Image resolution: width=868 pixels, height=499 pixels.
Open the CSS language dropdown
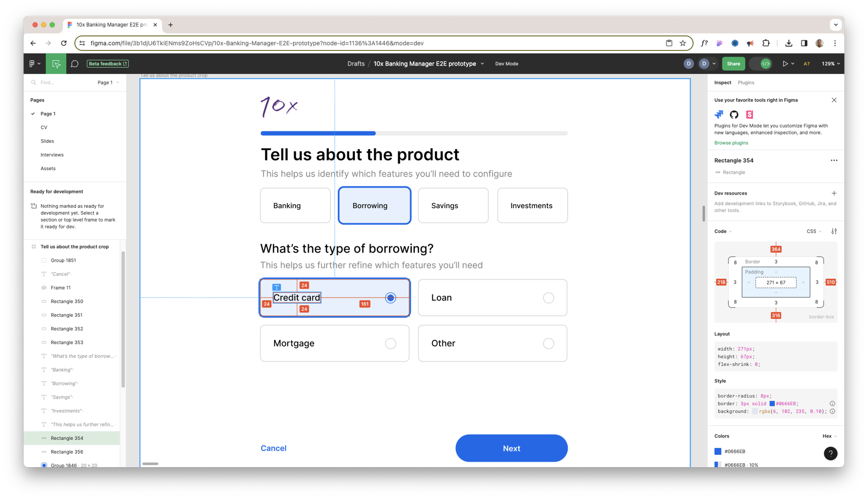(x=814, y=231)
